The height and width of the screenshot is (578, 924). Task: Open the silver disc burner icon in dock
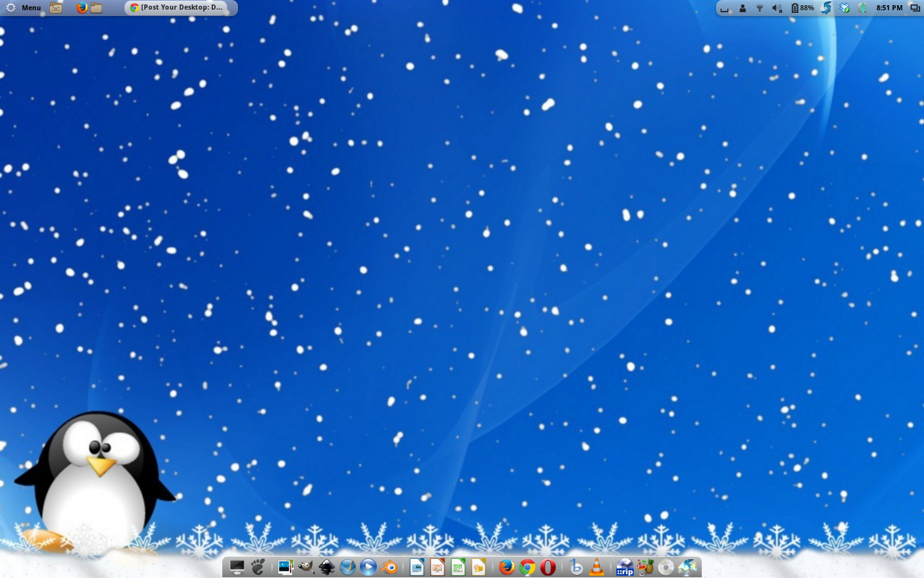(x=666, y=567)
